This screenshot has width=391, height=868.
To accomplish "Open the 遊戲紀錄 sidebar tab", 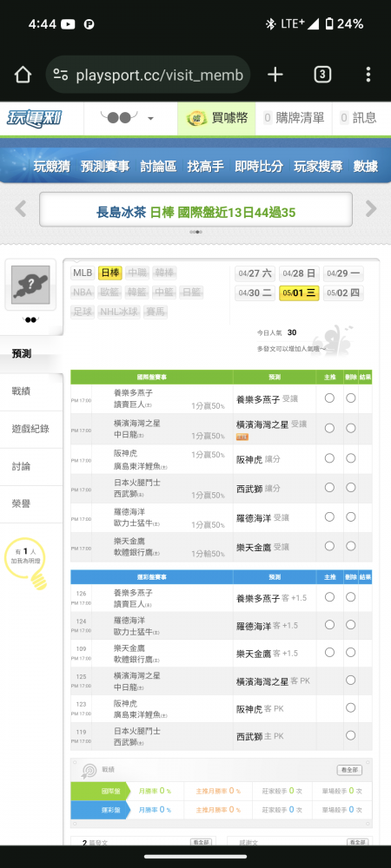I will tap(31, 429).
